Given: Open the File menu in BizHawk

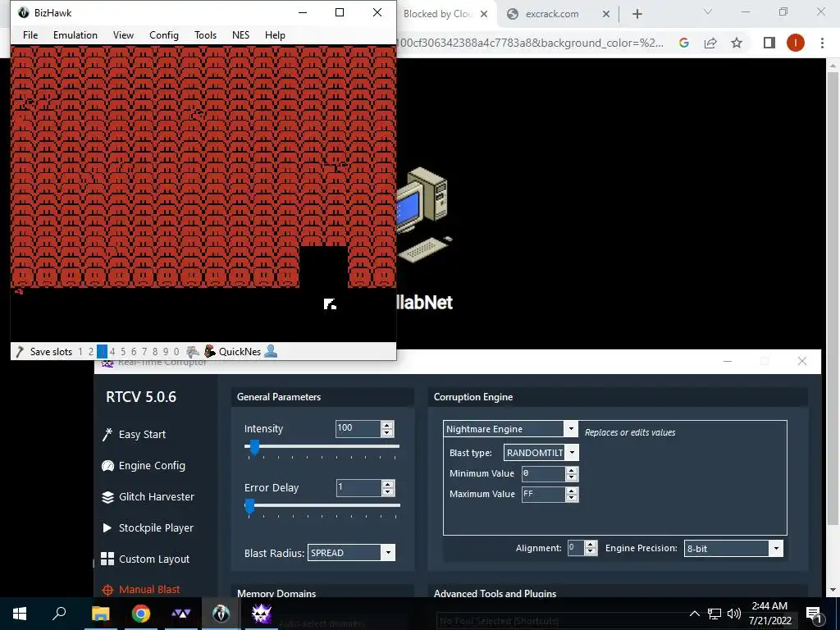Looking at the screenshot, I should 30,34.
